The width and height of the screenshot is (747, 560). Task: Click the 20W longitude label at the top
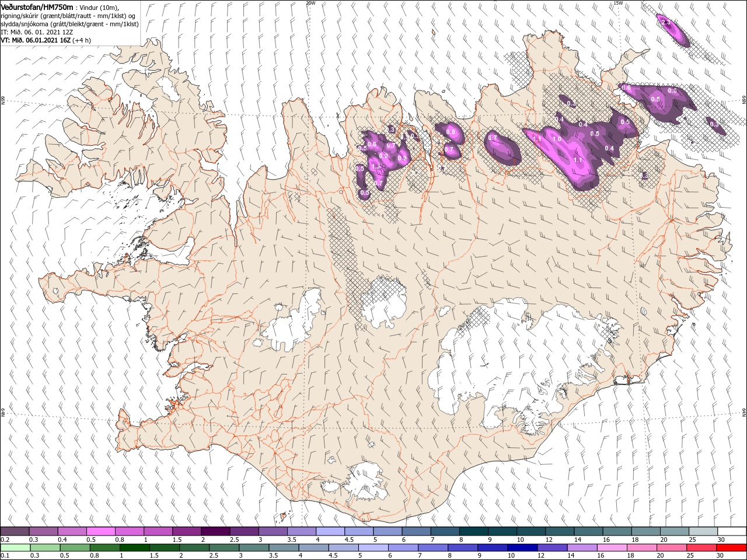click(310, 3)
